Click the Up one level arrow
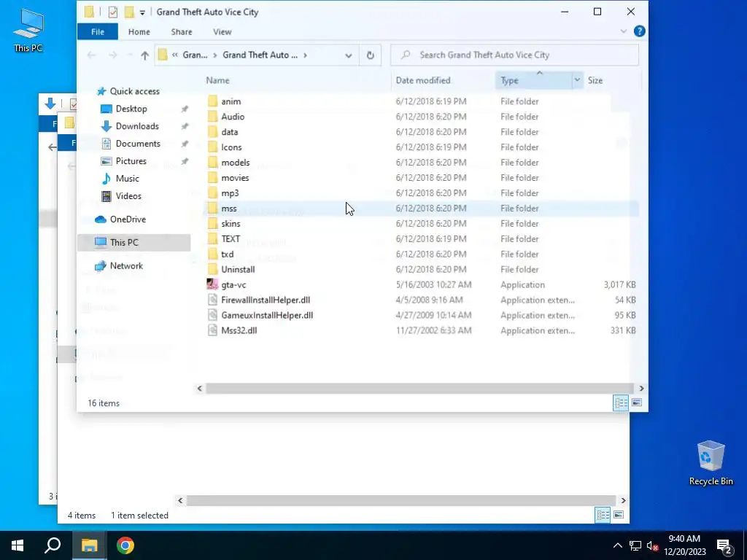The image size is (747, 560). coord(145,55)
